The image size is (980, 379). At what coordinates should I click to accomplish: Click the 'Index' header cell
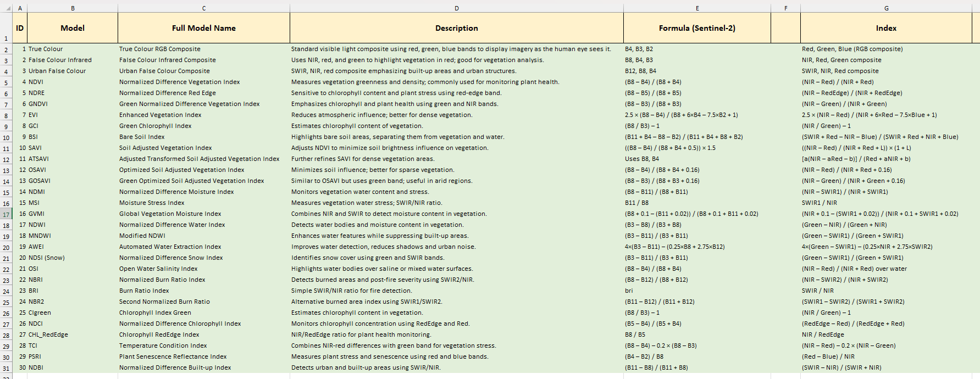(886, 28)
